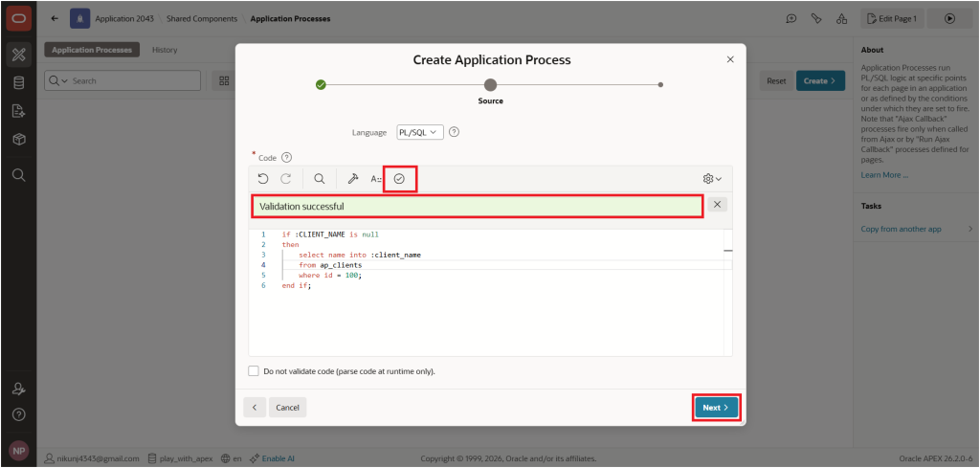Open Query Builder hammer tool
The width and height of the screenshot is (980, 468).
coord(352,179)
